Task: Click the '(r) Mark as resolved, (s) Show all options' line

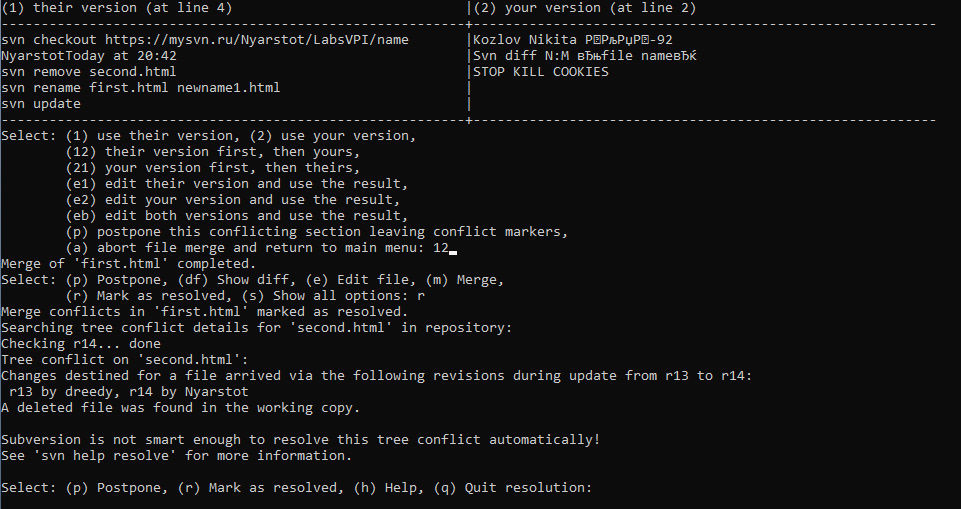Action: (x=245, y=295)
